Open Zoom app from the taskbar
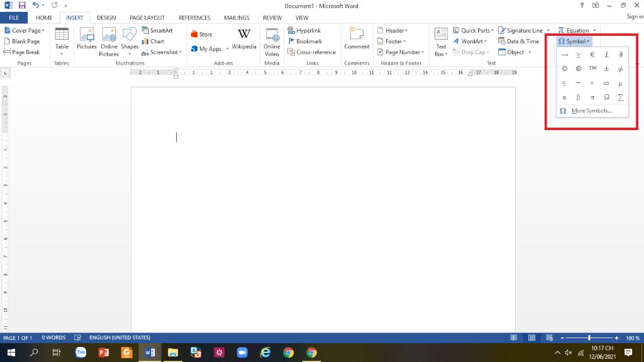The image size is (644, 362). (x=242, y=353)
